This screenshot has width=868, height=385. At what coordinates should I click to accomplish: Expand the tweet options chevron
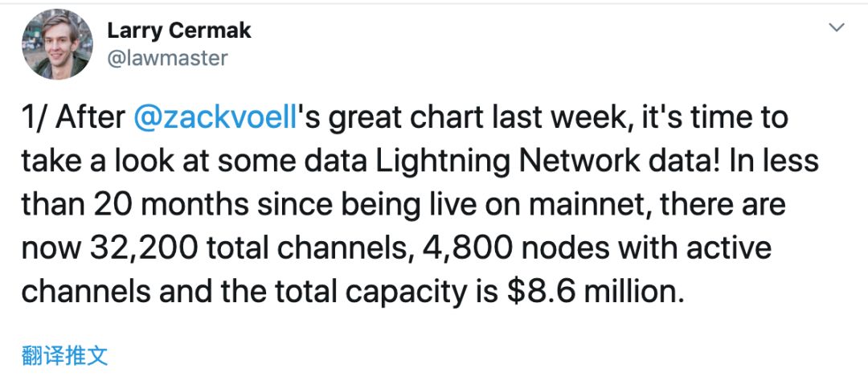837,27
